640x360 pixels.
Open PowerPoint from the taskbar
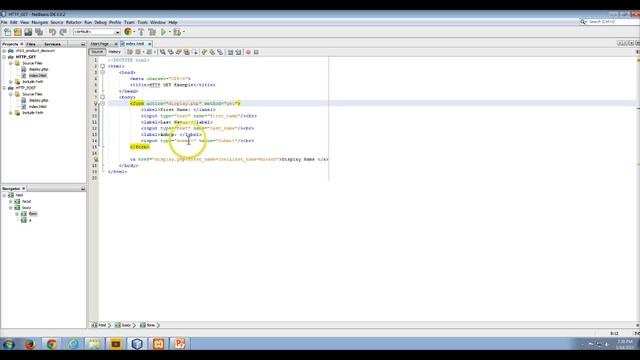click(x=180, y=344)
